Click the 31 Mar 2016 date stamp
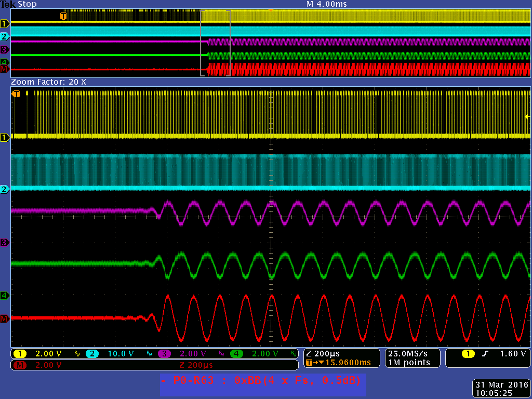 502,385
